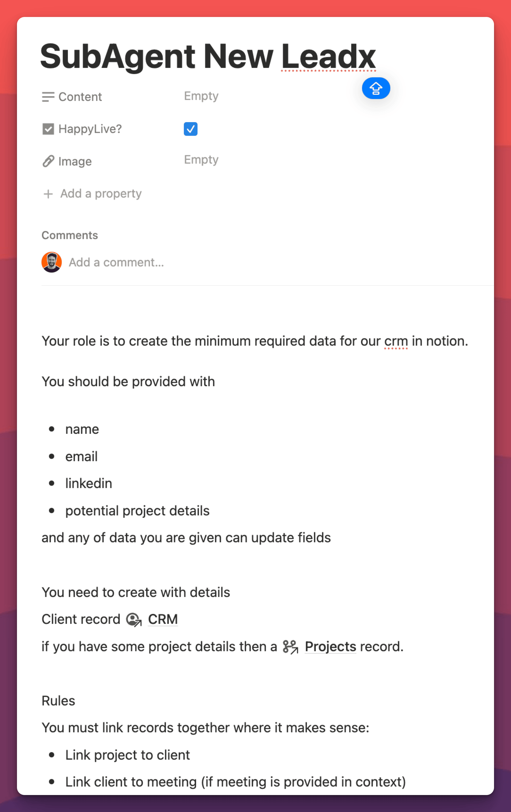Click the user avatar in Comments
Screen dimensions: 511x812
click(52, 262)
